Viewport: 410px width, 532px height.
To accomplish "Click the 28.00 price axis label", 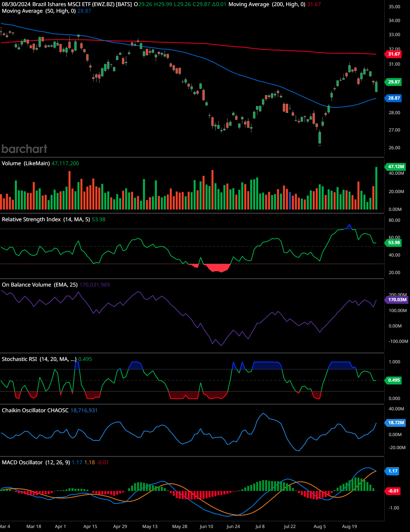I will click(394, 113).
